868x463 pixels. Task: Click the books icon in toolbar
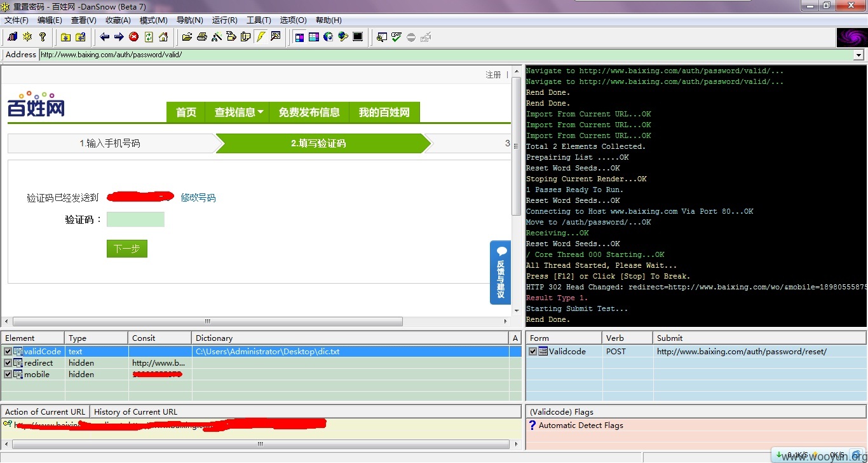click(x=12, y=37)
